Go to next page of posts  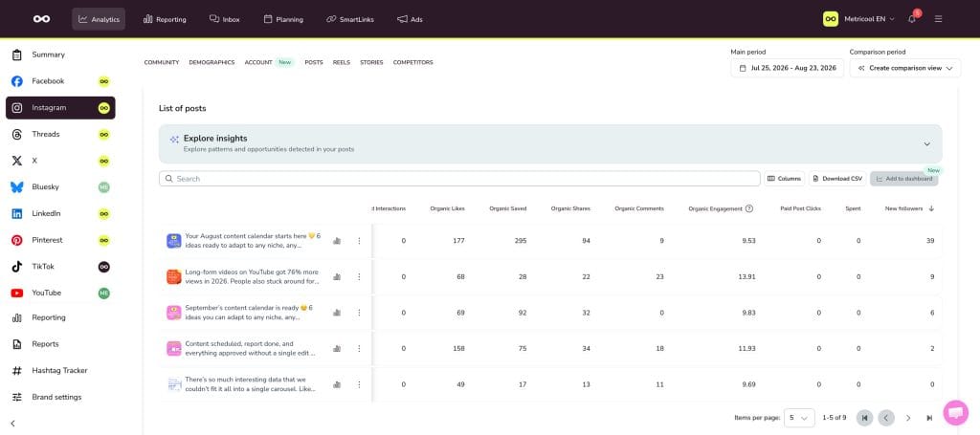point(908,418)
